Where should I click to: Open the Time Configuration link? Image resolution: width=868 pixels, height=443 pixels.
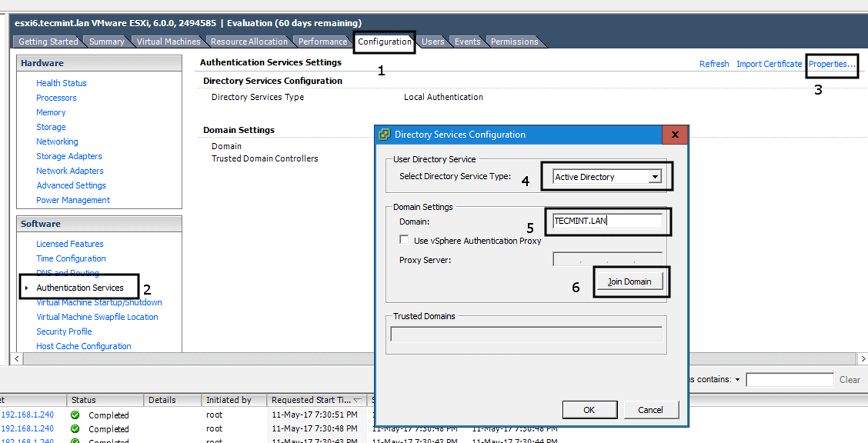pyautogui.click(x=71, y=258)
